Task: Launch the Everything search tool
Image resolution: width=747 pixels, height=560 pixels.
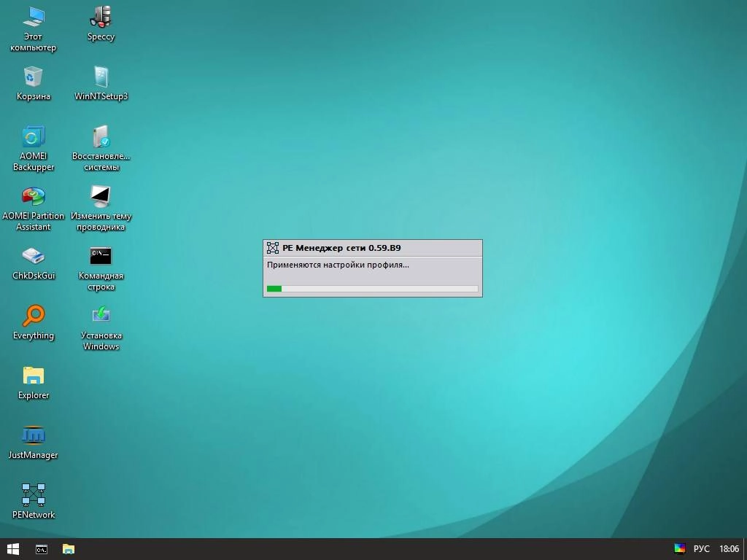Action: [33, 323]
